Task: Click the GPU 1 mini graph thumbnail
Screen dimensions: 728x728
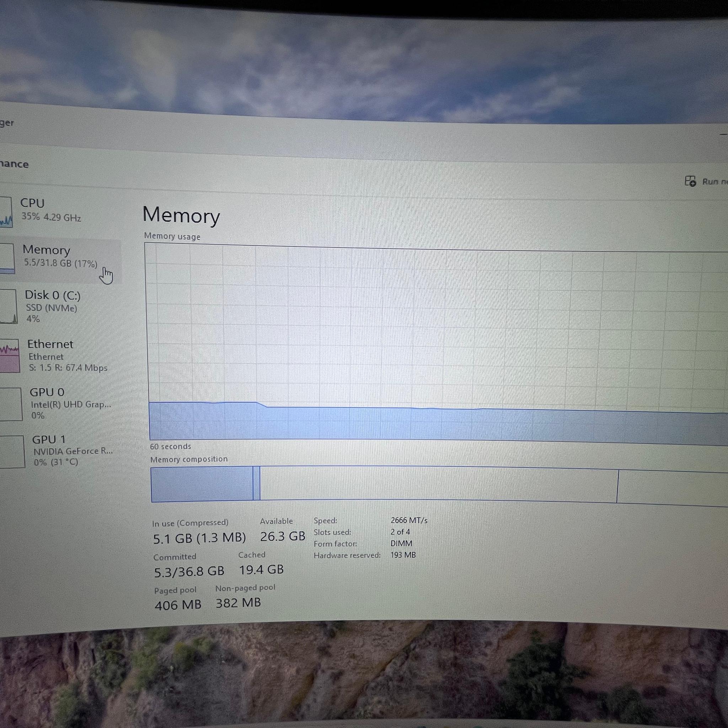Action: tap(12, 452)
